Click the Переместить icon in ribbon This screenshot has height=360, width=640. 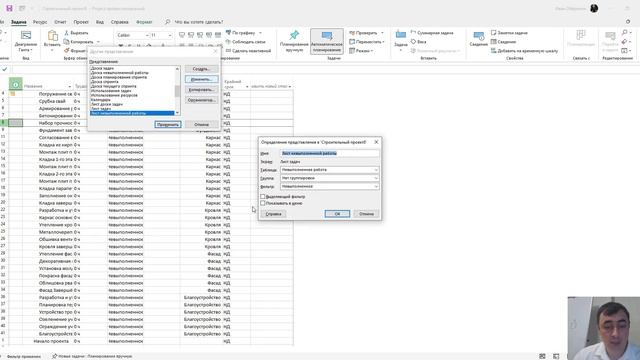[352, 42]
